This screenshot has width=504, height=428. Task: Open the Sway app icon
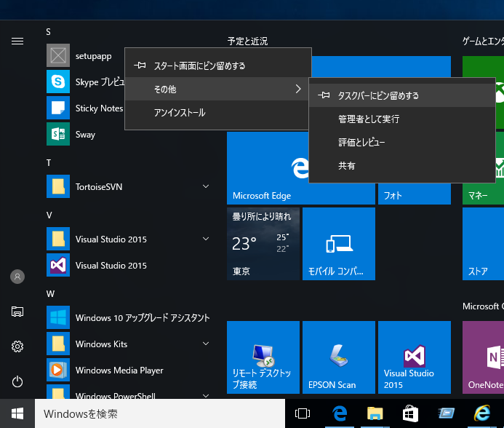pos(58,134)
